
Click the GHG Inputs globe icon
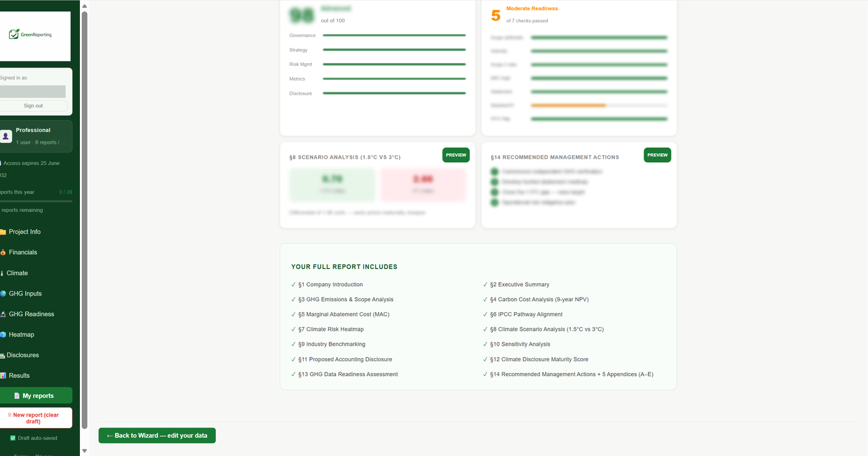3,294
